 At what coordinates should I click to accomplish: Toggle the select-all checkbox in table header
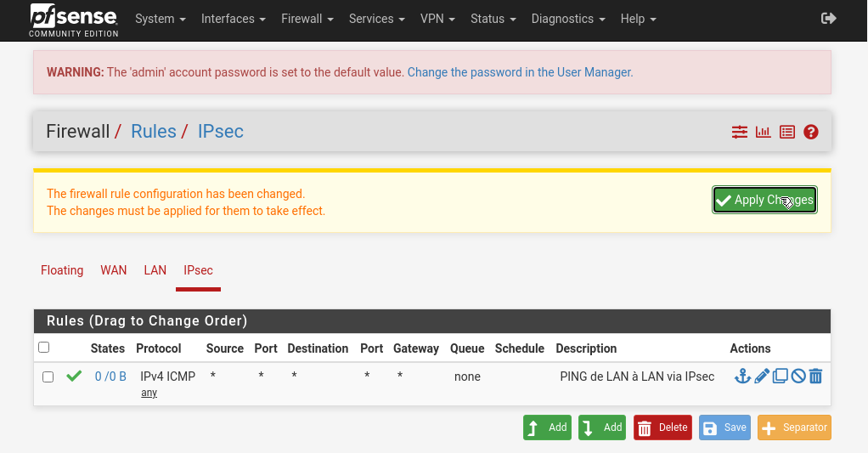44,348
